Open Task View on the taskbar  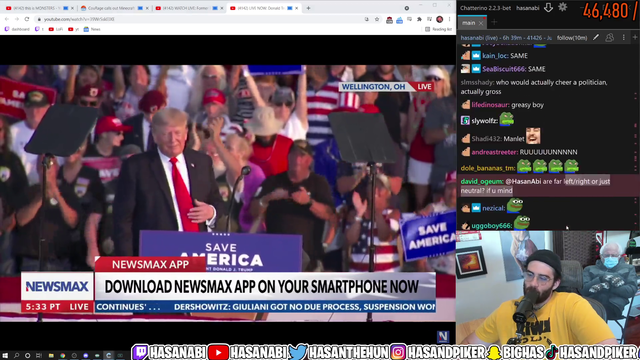click(x=39, y=356)
